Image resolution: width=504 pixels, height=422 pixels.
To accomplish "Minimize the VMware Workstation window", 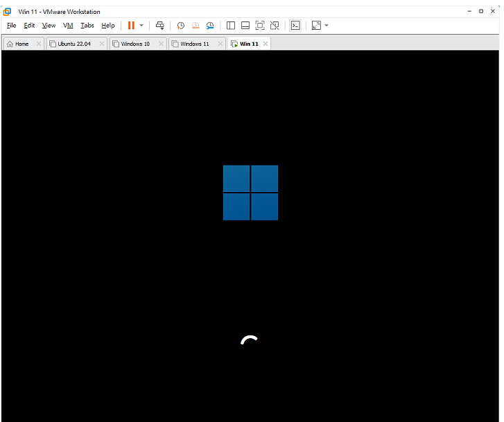I will pyautogui.click(x=469, y=11).
